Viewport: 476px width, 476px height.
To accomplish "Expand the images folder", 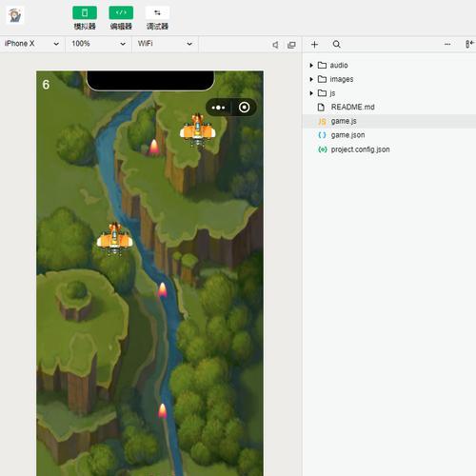I will 335,79.
